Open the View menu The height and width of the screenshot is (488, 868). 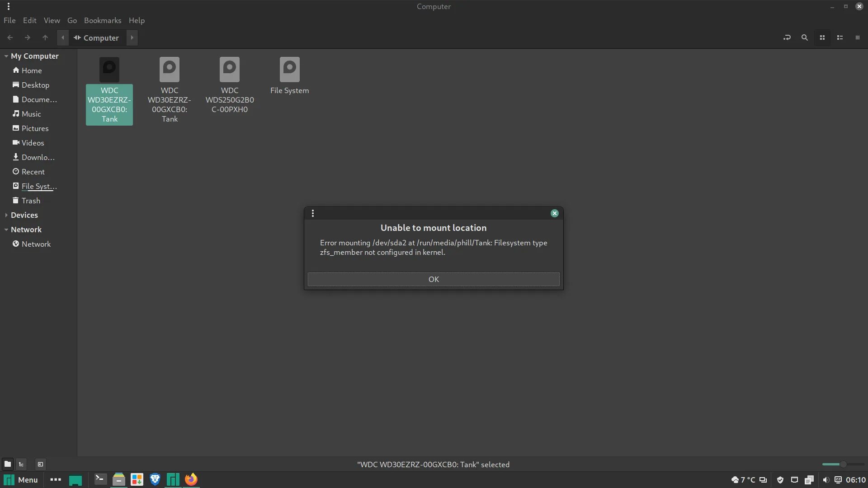click(52, 20)
